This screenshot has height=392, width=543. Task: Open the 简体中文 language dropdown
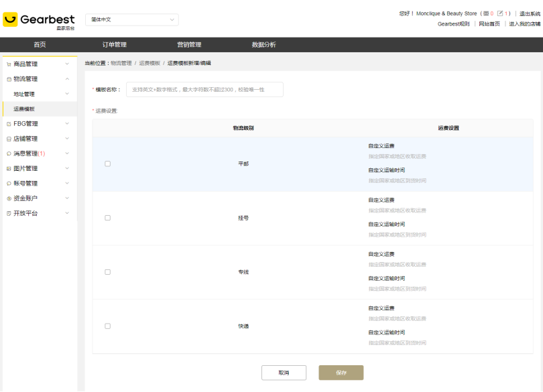(131, 19)
